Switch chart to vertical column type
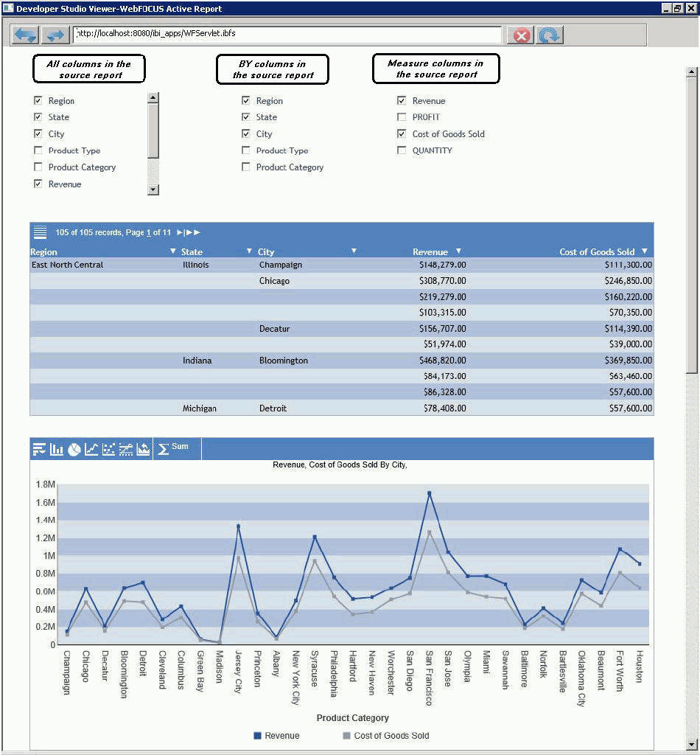 click(x=56, y=449)
